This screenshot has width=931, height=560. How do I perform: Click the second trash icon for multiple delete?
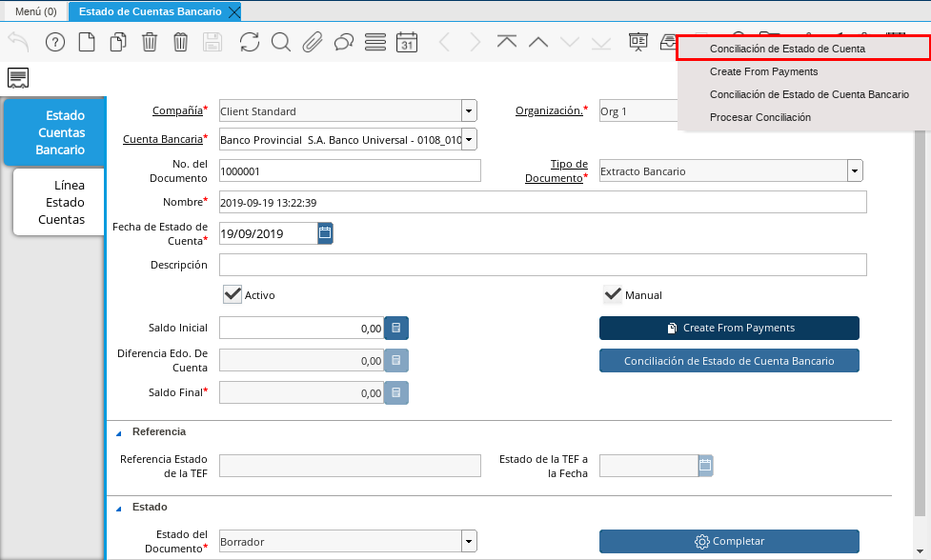tap(180, 42)
